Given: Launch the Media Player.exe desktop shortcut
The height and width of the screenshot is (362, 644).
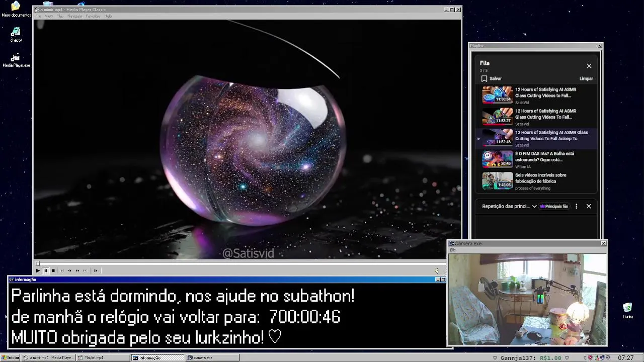Looking at the screenshot, I should tap(16, 60).
